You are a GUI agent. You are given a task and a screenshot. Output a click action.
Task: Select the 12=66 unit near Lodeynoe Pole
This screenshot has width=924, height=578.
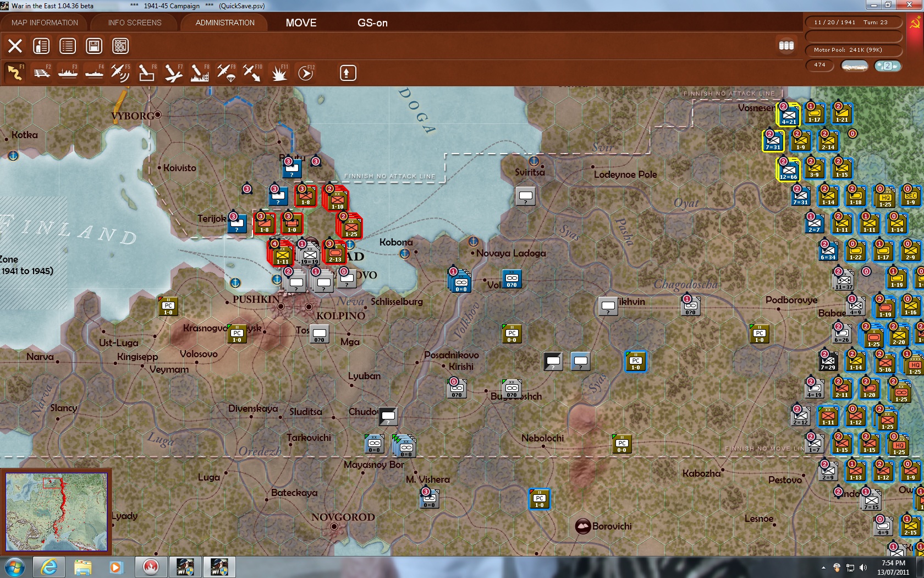click(x=788, y=170)
